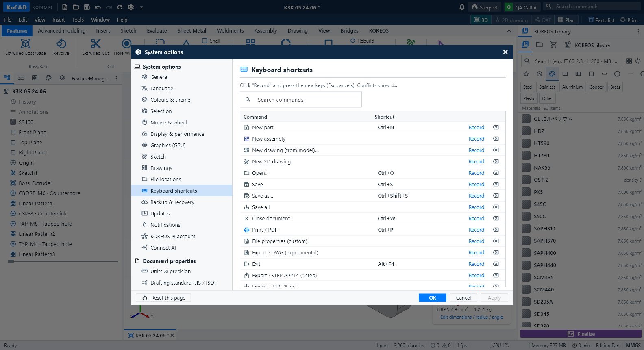644x350 pixels.
Task: Click the notifications bell icon in title bar
Action: (x=462, y=7)
